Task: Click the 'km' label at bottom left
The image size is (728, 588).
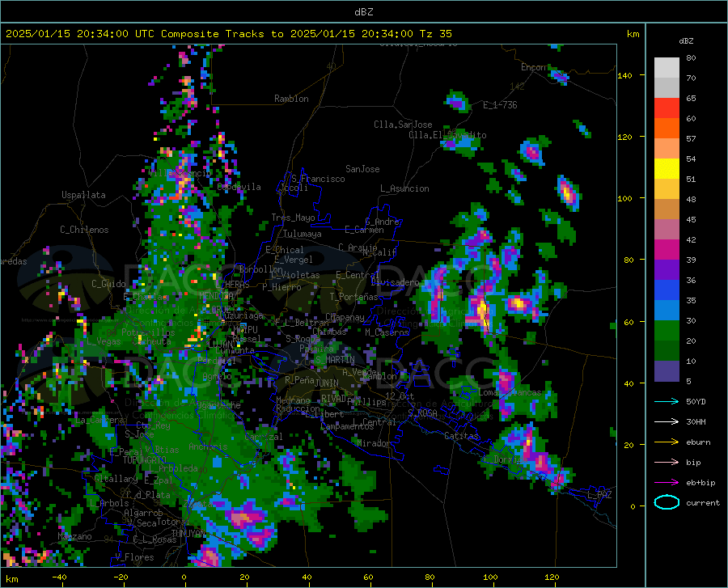Action: pos(11,579)
